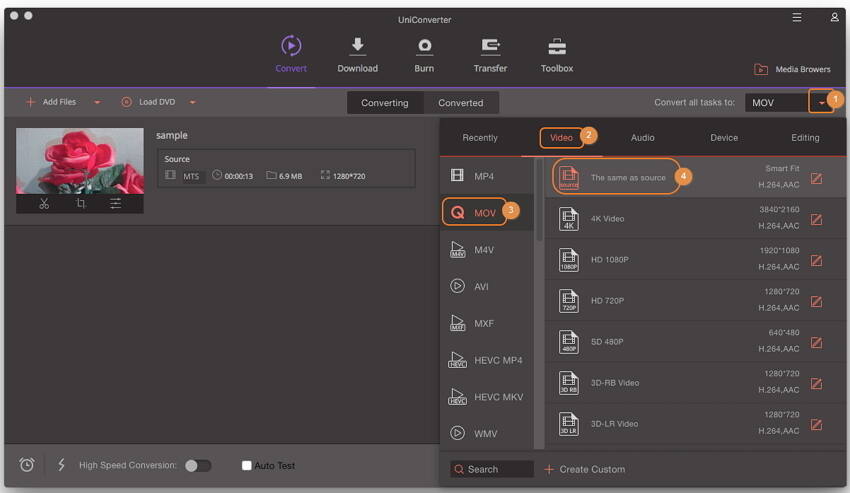Open the Toolbox section
The height and width of the screenshot is (493, 850).
[x=557, y=55]
